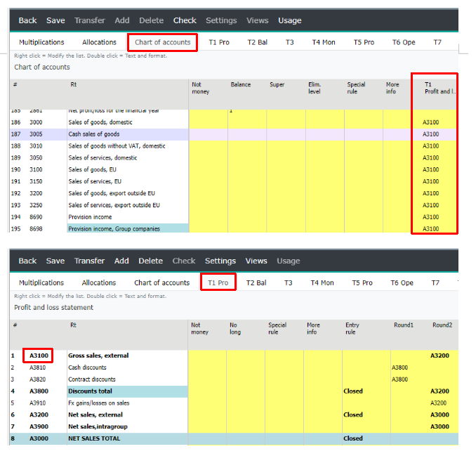Click the Round1 column header

(x=404, y=325)
